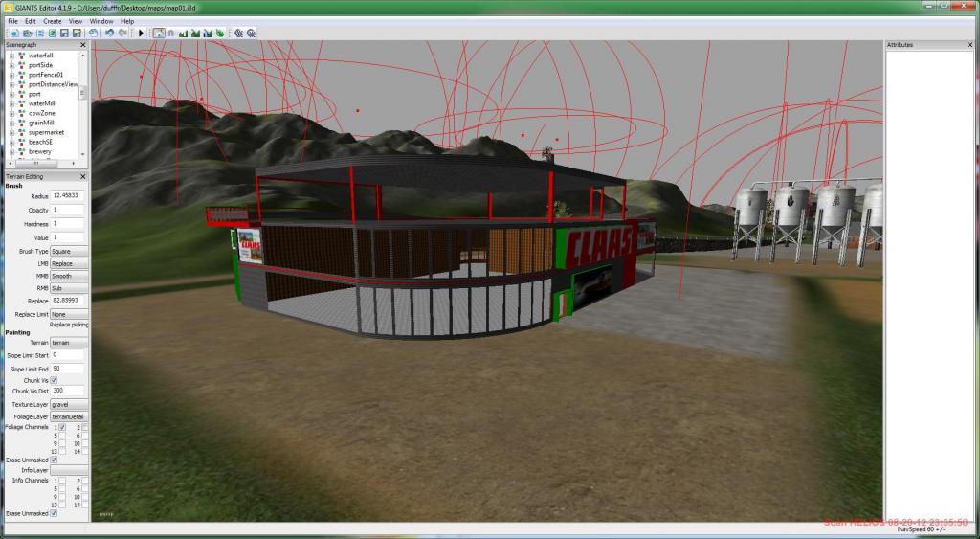Uncheck Foliage Channels checkbox 1

point(62,427)
